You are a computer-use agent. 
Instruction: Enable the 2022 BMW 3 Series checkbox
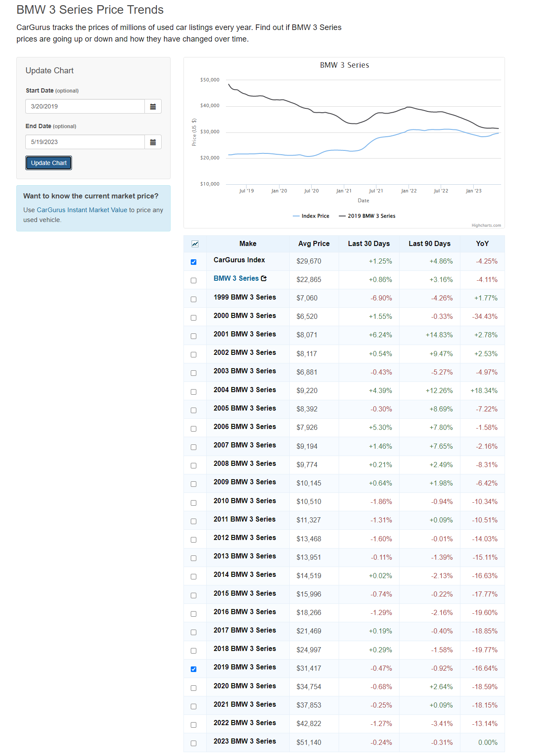point(194,725)
